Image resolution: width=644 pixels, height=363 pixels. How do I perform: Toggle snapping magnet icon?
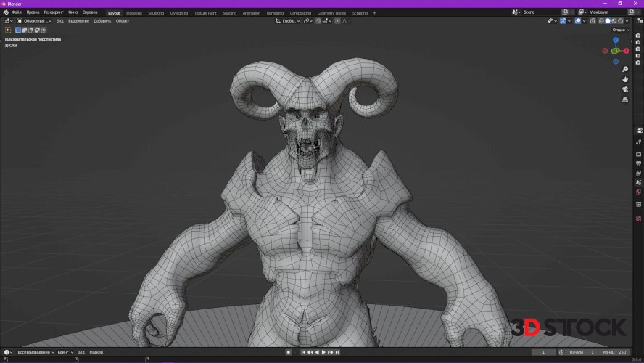click(318, 21)
